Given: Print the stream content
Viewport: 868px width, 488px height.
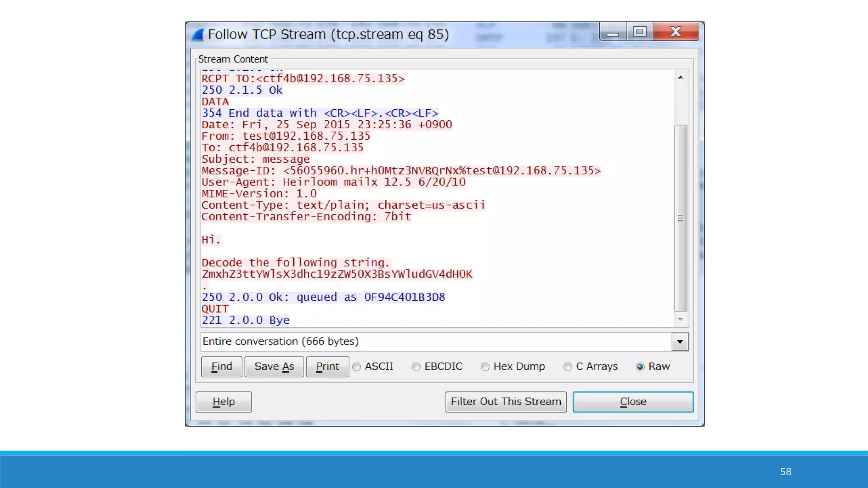Looking at the screenshot, I should (327, 367).
